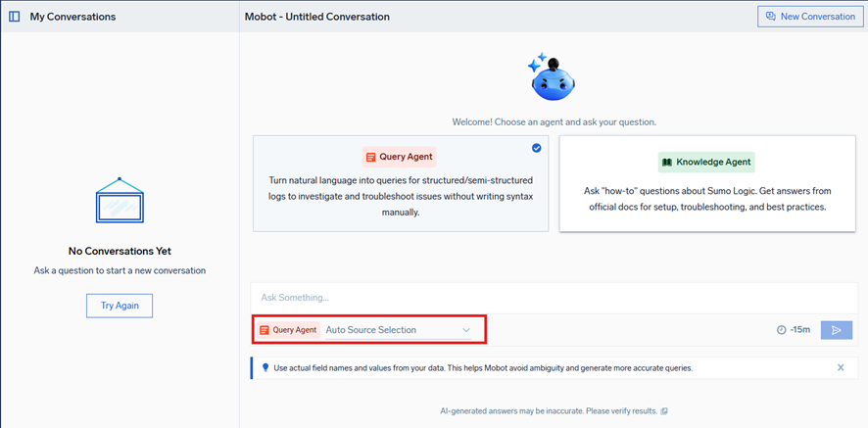Click the green Knowledge Agent book icon
868x428 pixels.
click(667, 163)
